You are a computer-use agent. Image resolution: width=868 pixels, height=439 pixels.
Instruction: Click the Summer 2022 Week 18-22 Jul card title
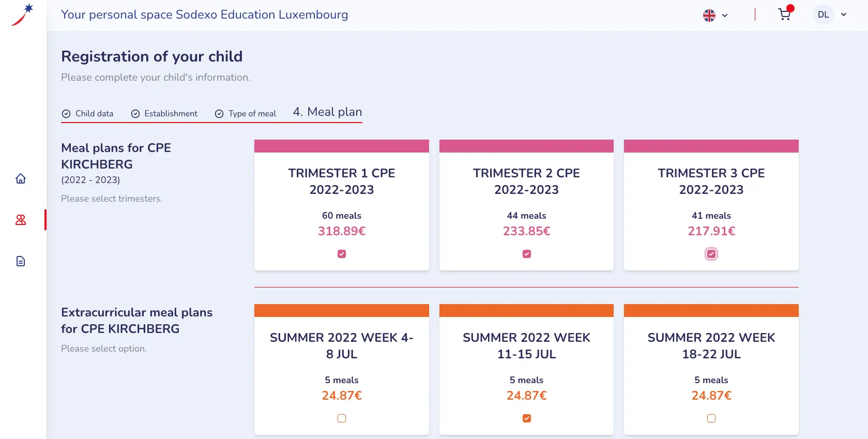tap(711, 345)
